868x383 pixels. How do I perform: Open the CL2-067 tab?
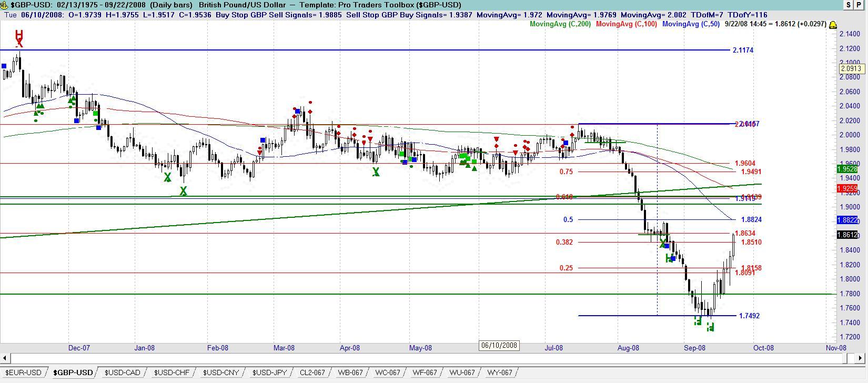coord(312,372)
